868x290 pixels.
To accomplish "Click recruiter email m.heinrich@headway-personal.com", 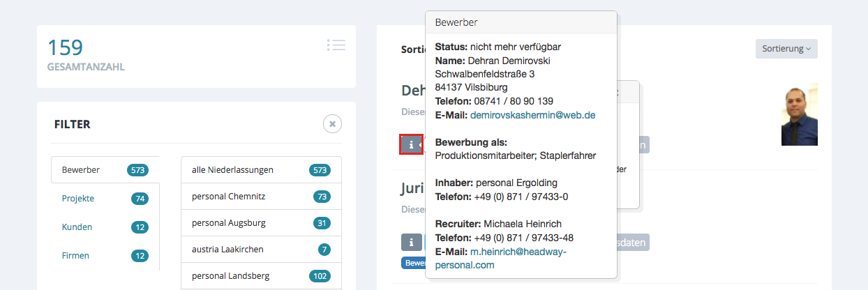I will 518,252.
